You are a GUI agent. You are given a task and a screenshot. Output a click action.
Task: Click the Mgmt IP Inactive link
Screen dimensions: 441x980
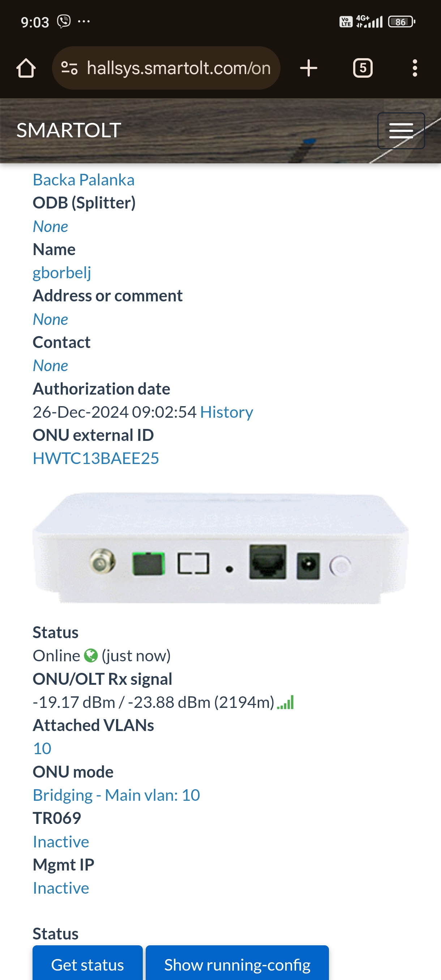click(61, 888)
